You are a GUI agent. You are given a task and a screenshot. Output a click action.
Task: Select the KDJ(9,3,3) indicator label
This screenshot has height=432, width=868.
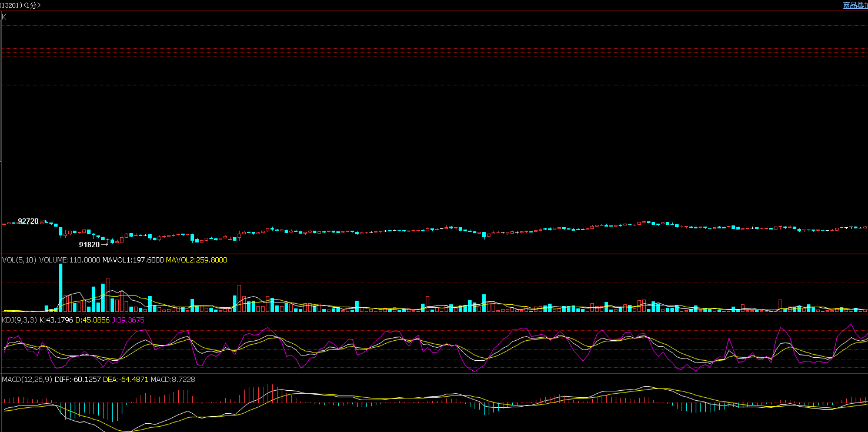[19, 320]
